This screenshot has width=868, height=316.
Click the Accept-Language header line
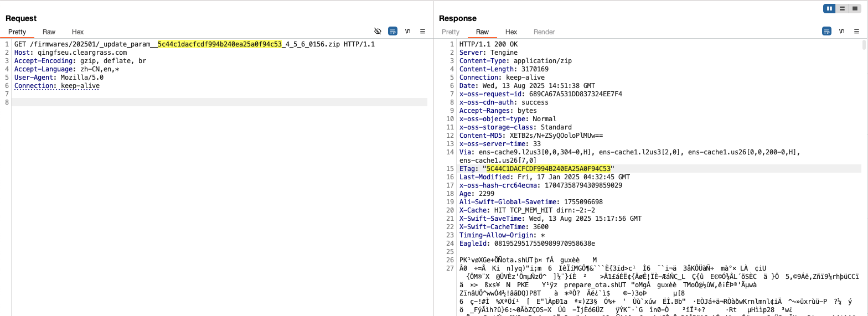[66, 69]
